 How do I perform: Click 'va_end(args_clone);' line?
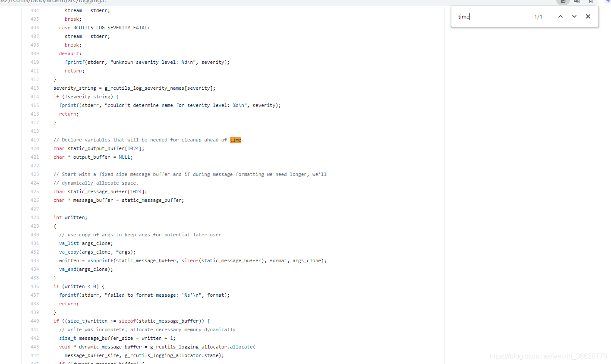pos(86,269)
